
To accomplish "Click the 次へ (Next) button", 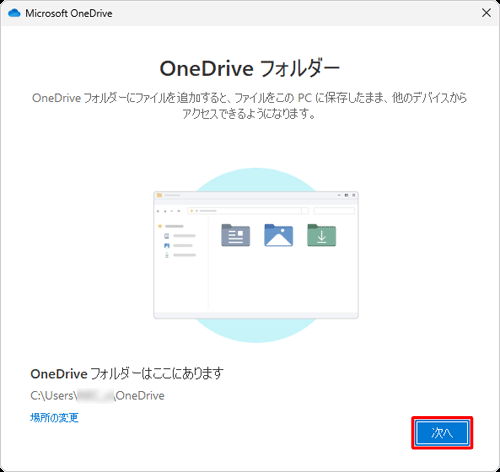I will [442, 433].
